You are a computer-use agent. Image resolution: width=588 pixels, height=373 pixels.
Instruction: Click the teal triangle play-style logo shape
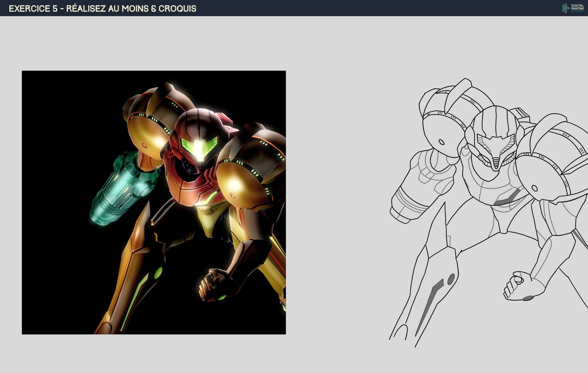pyautogui.click(x=568, y=8)
